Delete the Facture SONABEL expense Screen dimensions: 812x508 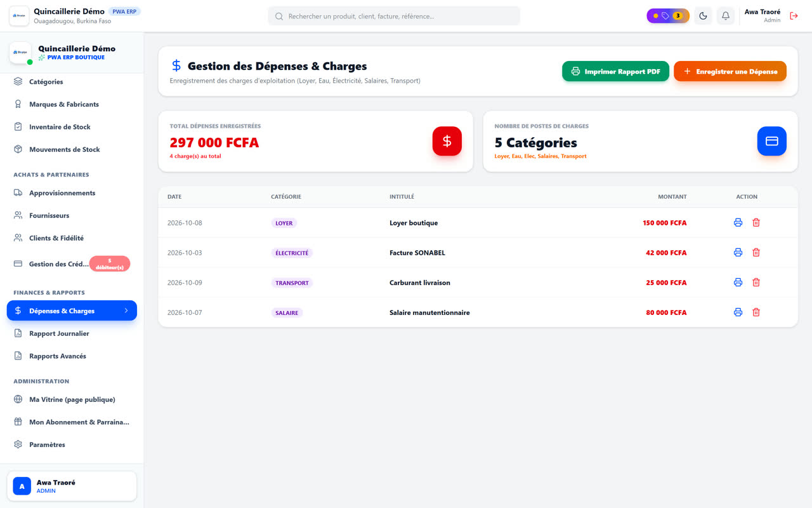coord(756,253)
